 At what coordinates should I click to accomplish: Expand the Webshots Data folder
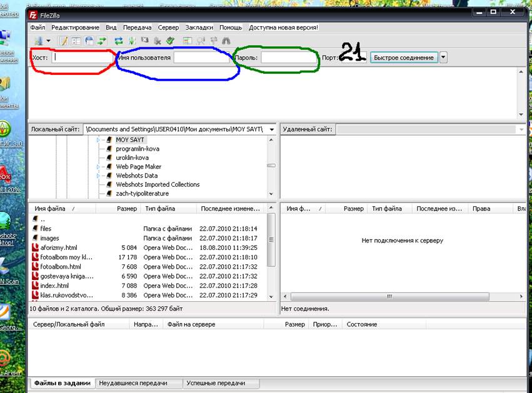(98, 176)
